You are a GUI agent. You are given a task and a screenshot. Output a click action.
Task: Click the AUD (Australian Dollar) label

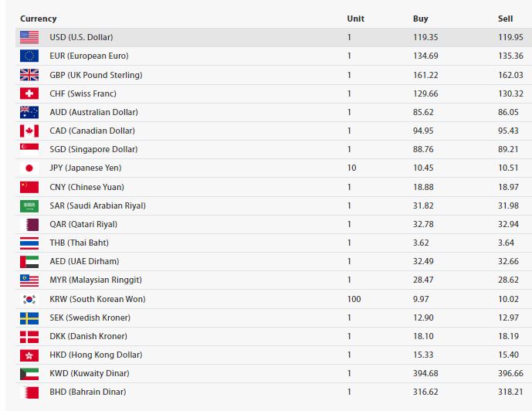[94, 112]
